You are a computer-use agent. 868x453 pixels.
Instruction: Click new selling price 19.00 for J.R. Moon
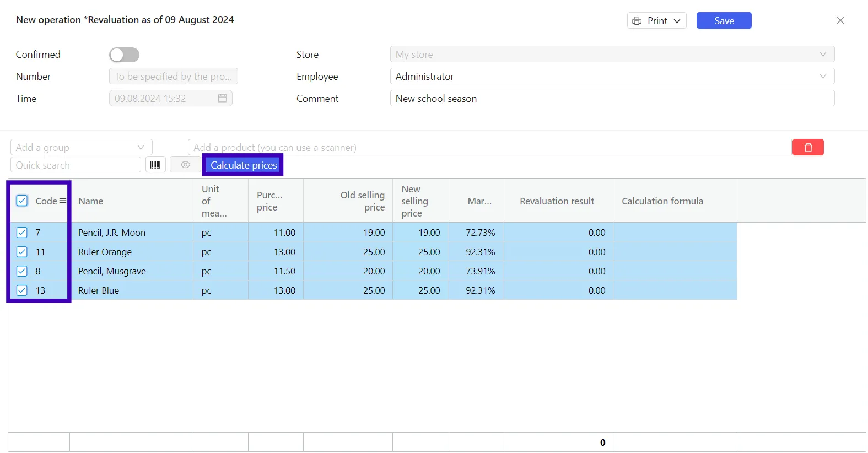tap(420, 233)
